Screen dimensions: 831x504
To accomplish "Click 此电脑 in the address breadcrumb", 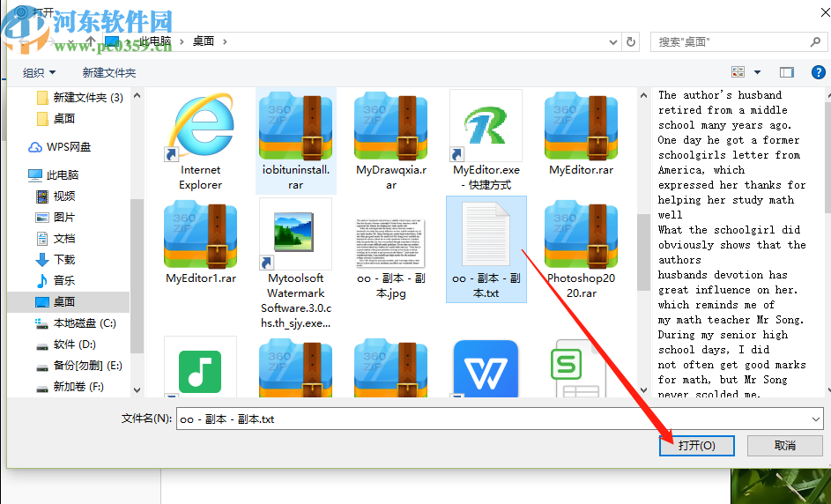I will 155,41.
